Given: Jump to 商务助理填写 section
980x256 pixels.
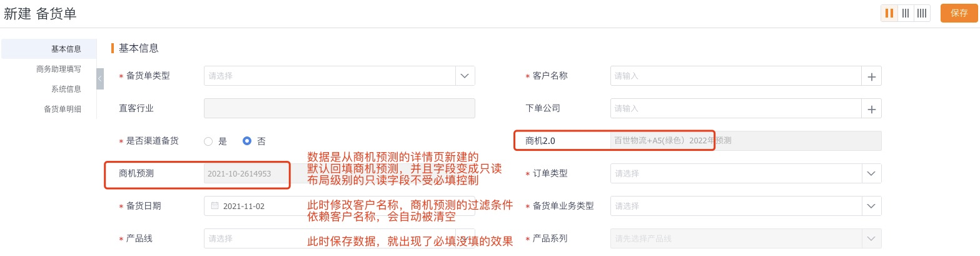Looking at the screenshot, I should (x=58, y=69).
